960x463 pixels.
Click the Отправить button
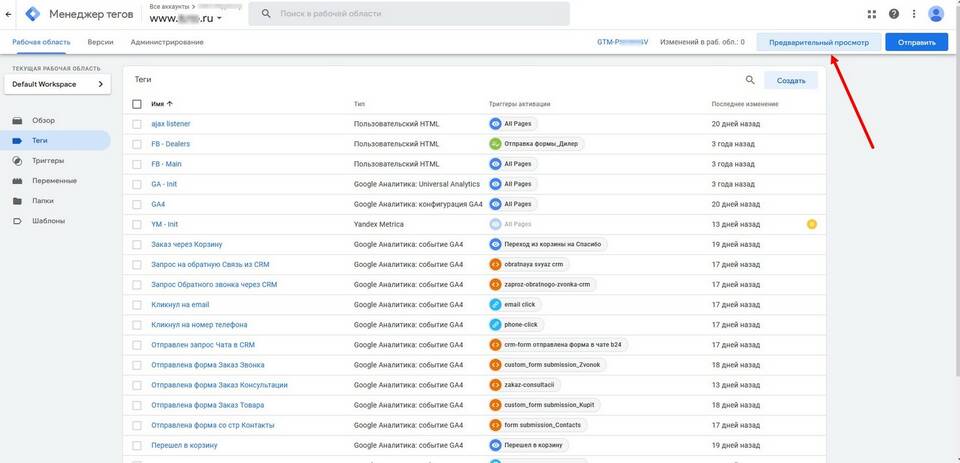(917, 43)
